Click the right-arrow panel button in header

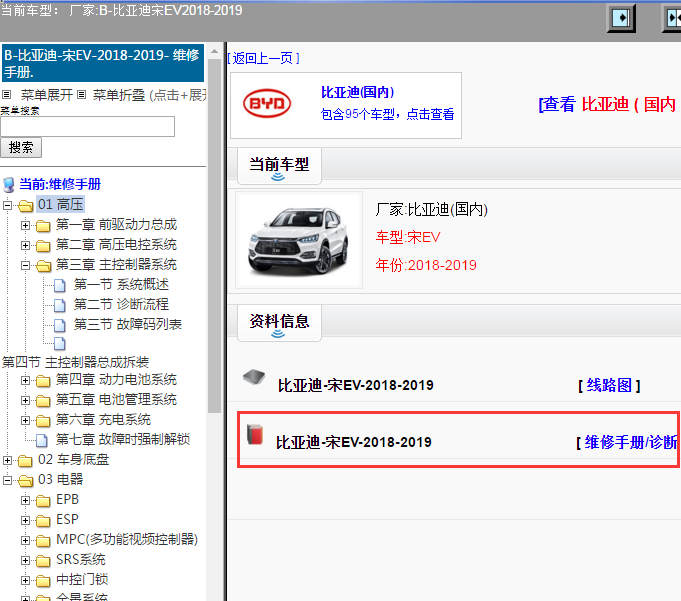tap(621, 18)
